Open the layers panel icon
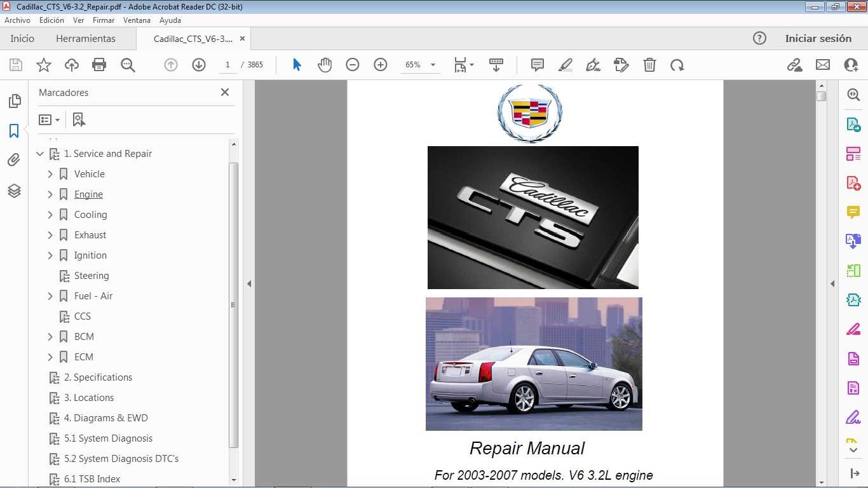The width and height of the screenshot is (868, 488). [14, 190]
